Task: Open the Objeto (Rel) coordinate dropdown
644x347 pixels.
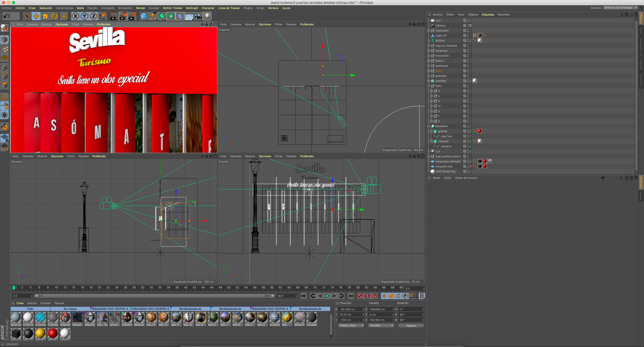Action: [x=351, y=326]
